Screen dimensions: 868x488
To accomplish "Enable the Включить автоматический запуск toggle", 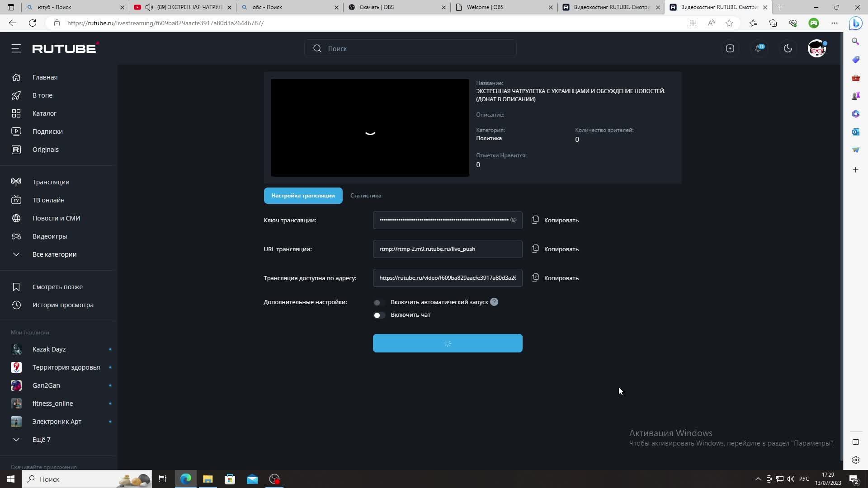I will click(379, 302).
